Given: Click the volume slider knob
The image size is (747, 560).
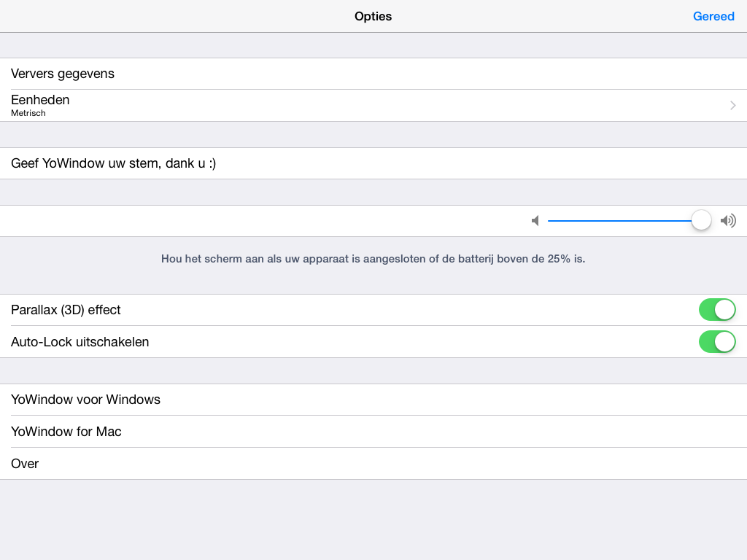Looking at the screenshot, I should point(701,220).
